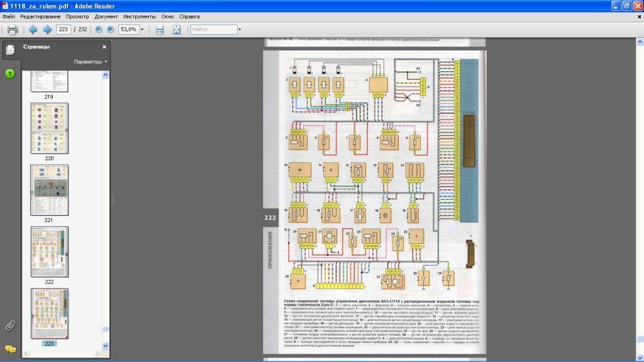Click document scroll up arrow
This screenshot has width=644, height=362.
pyautogui.click(x=640, y=42)
